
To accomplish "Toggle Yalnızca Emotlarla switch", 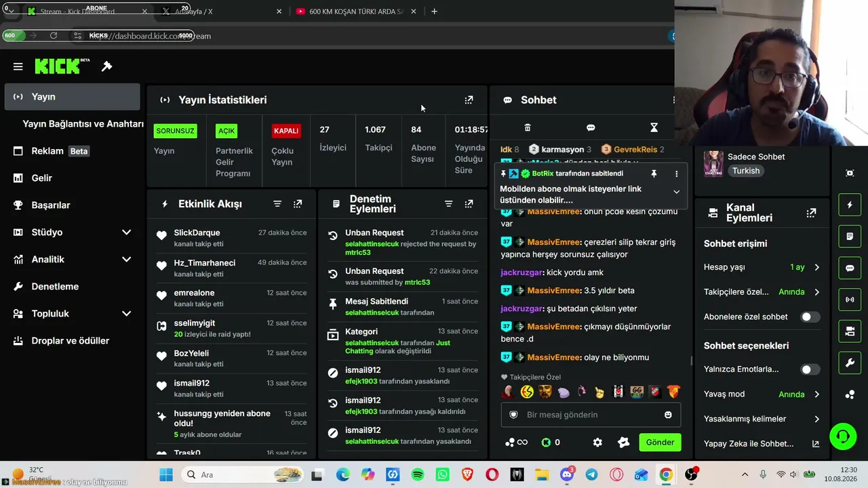I will 810,369.
